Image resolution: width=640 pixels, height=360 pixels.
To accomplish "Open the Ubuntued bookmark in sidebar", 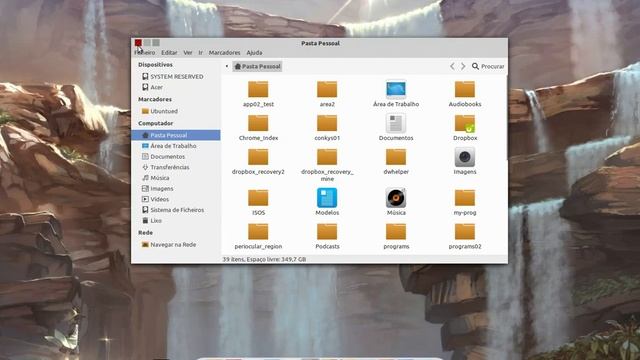I will coord(176,111).
